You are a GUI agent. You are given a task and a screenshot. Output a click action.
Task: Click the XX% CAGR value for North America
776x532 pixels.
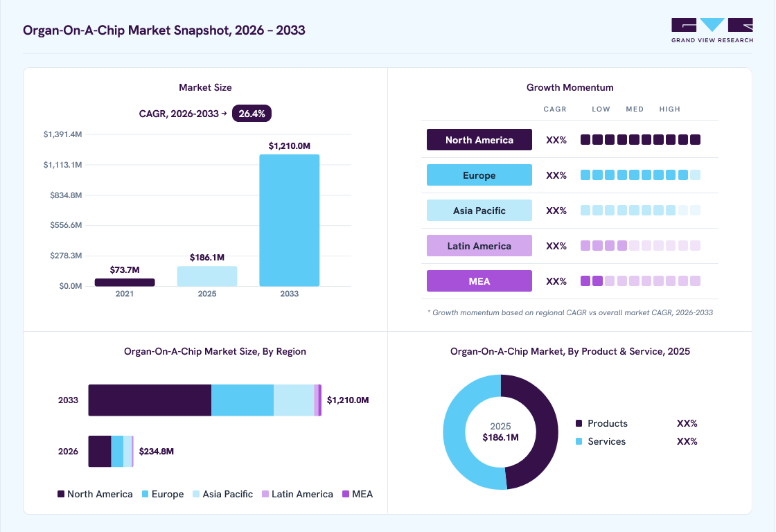pyautogui.click(x=556, y=140)
